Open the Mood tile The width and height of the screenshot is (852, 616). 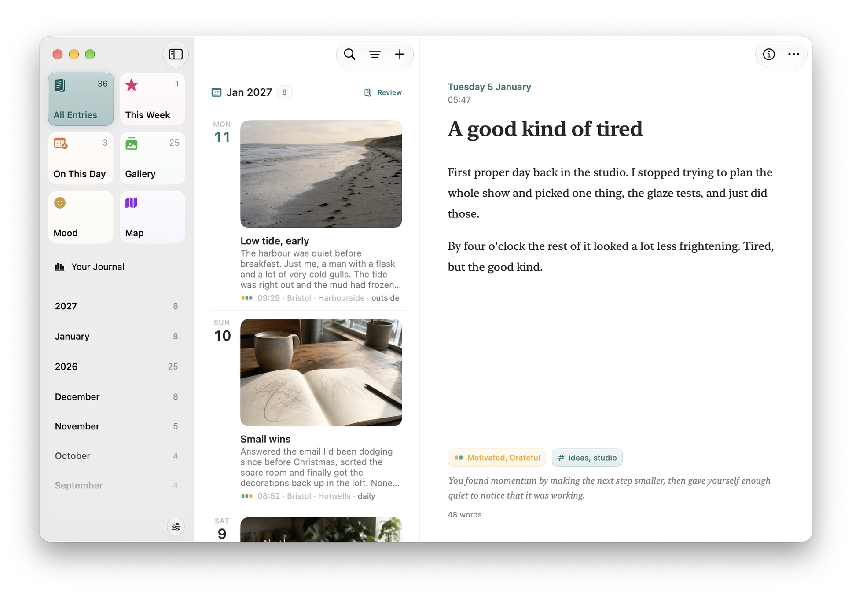click(x=81, y=217)
